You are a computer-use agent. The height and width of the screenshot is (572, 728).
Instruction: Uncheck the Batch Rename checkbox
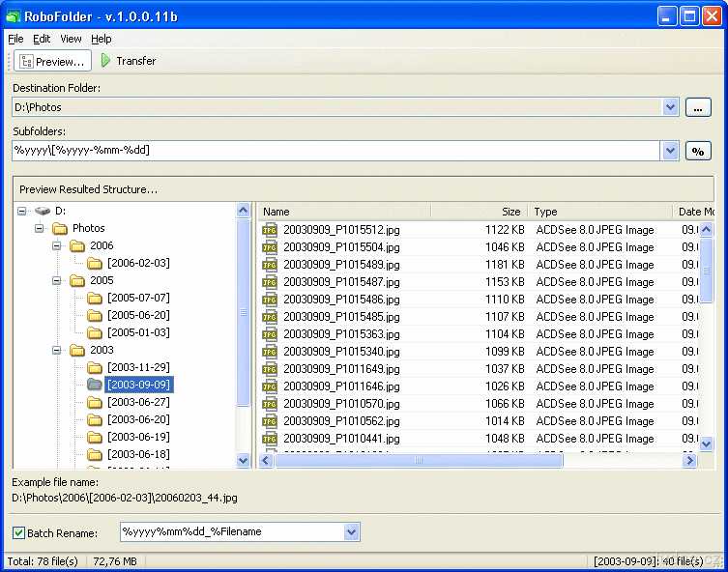(x=19, y=532)
